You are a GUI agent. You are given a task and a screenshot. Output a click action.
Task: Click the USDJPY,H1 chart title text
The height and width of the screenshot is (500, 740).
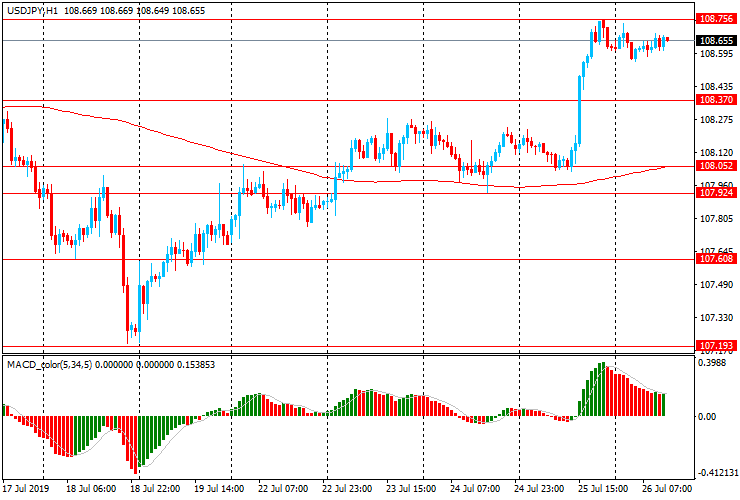[33, 10]
